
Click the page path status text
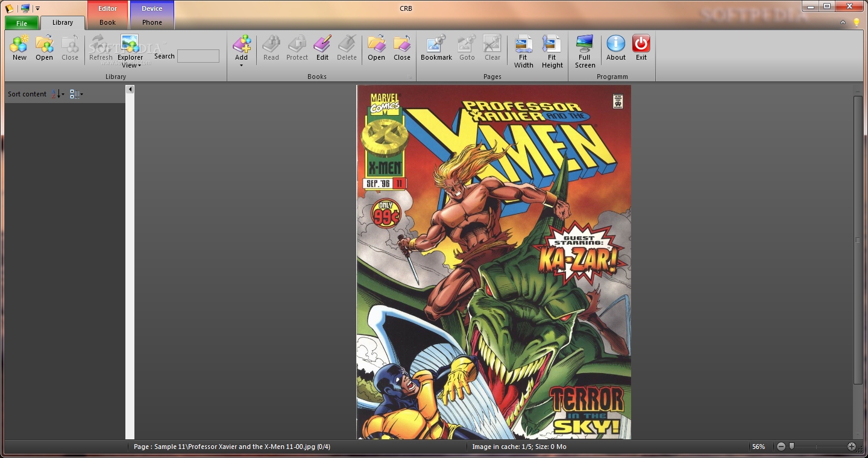point(232,447)
